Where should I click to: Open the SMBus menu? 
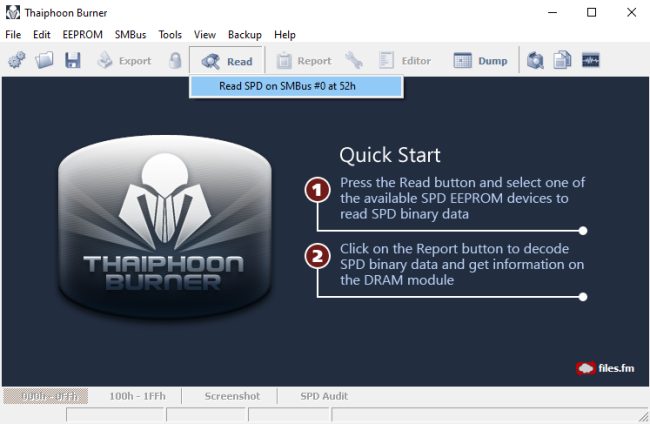pos(130,35)
